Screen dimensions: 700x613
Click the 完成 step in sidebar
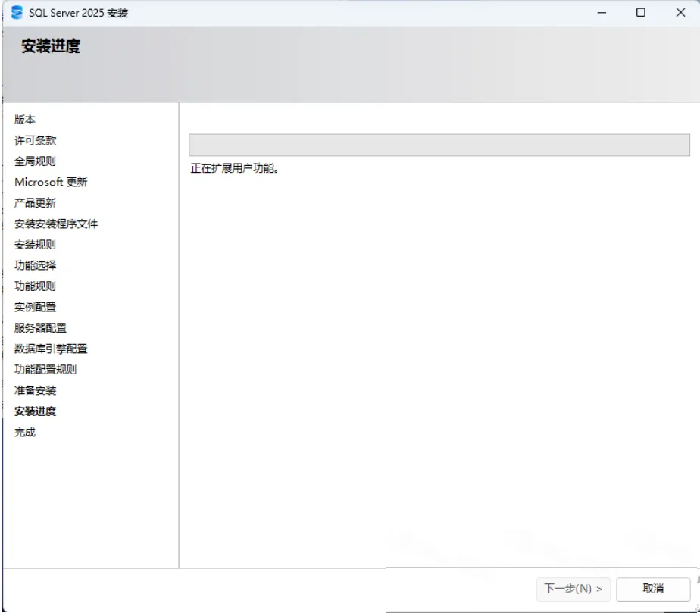tap(24, 432)
